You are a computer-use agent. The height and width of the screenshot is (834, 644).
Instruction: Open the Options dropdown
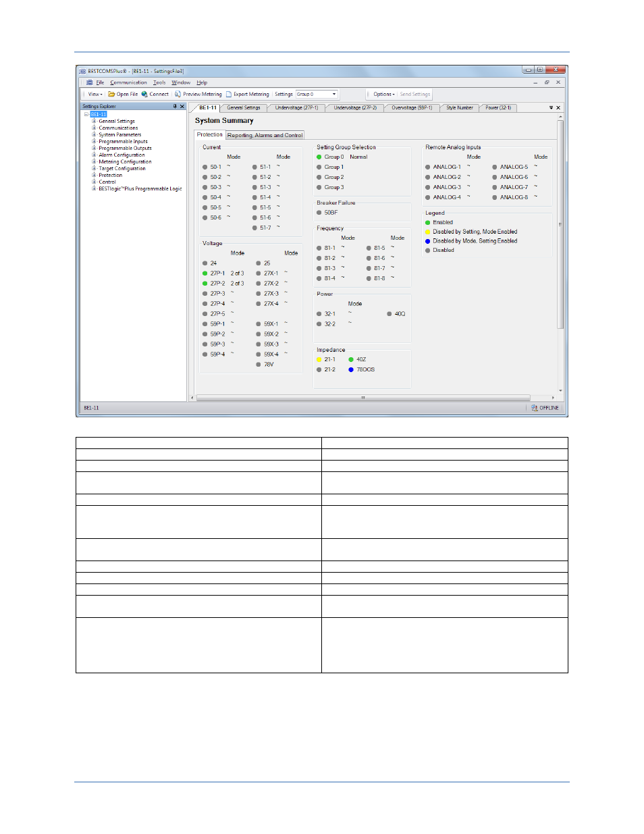coord(383,95)
